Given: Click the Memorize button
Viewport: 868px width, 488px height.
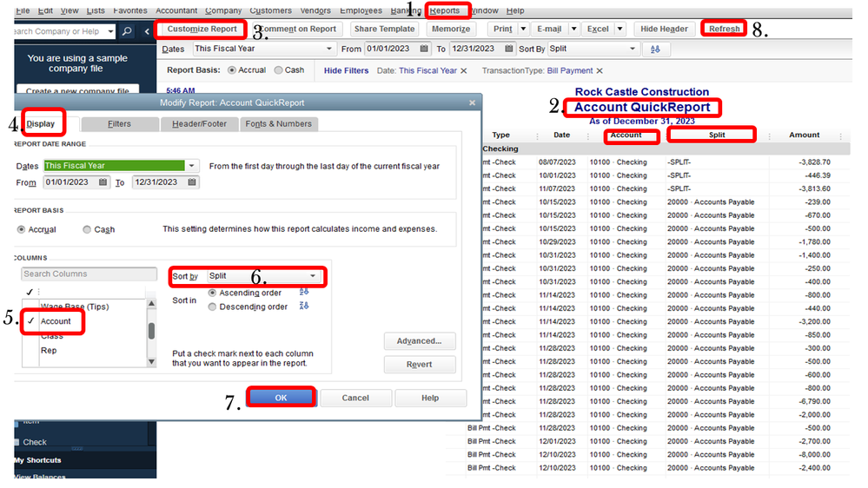Looking at the screenshot, I should click(x=451, y=29).
